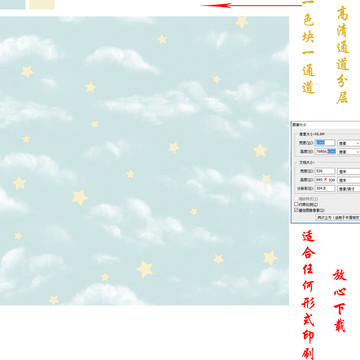Click the red arrow pointing at swatches
This screenshot has height=360, width=360.
point(251,5)
